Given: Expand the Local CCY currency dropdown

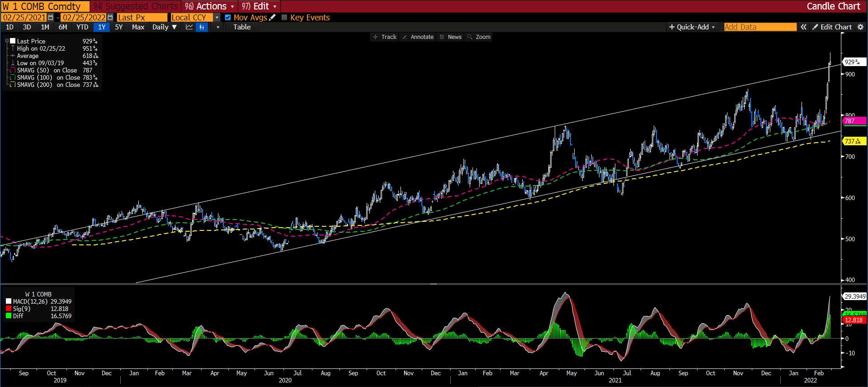Looking at the screenshot, I should [217, 18].
